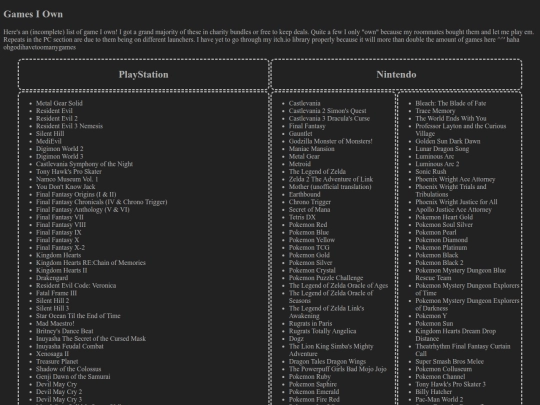Select 'Billy Hatcher' entry
This screenshot has height=405, width=540.
tap(434, 392)
